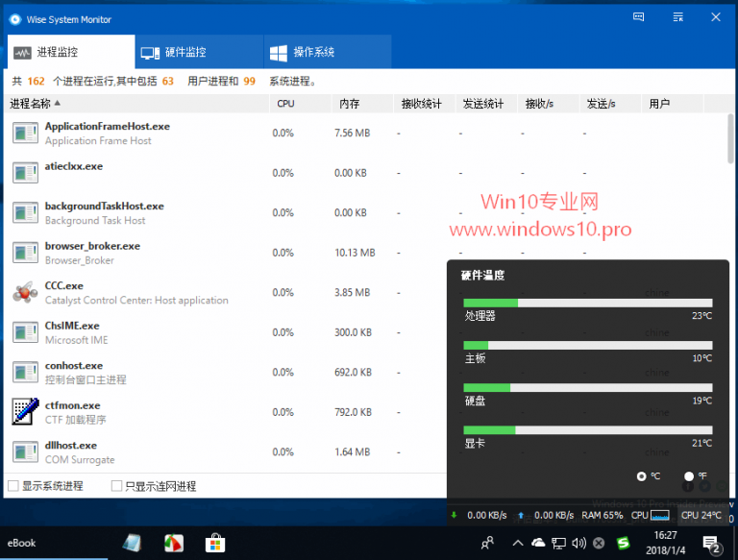Select the CCC.exe process name

[x=64, y=285]
